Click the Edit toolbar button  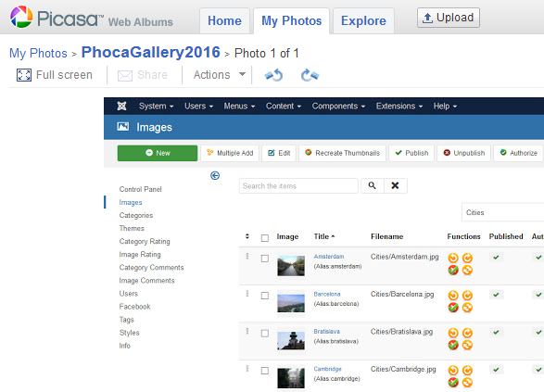[279, 153]
